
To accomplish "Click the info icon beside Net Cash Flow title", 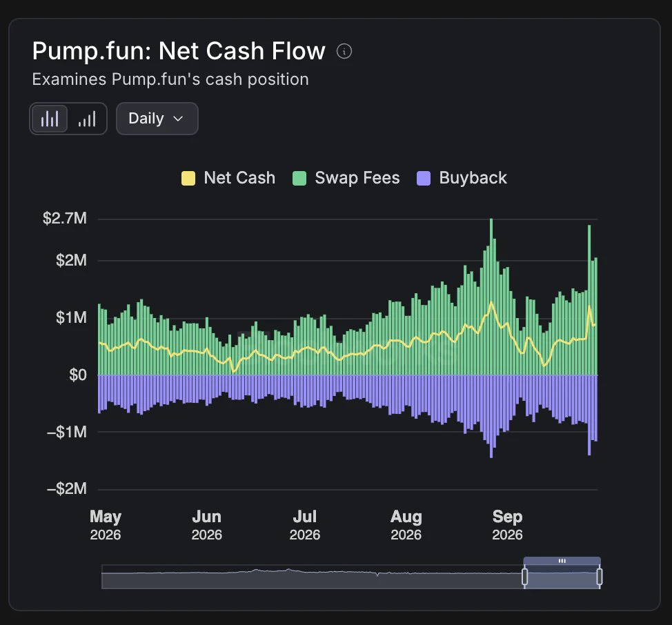I will tap(344, 52).
